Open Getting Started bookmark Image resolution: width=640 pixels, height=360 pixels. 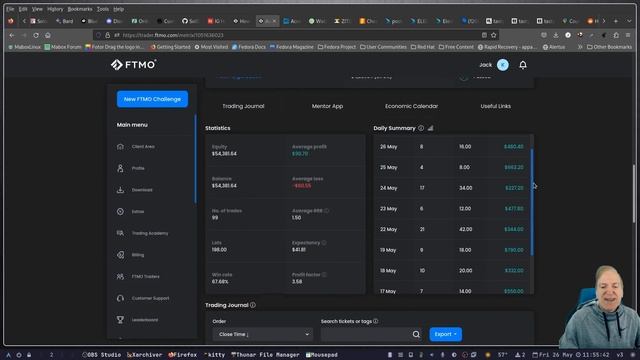click(x=170, y=47)
